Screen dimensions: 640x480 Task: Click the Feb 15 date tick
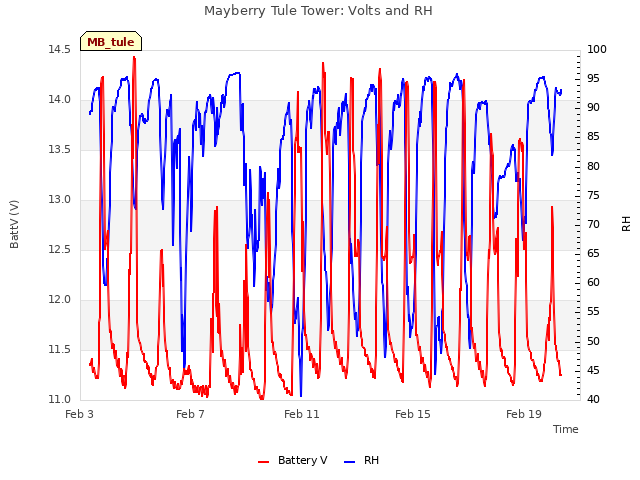point(413,414)
